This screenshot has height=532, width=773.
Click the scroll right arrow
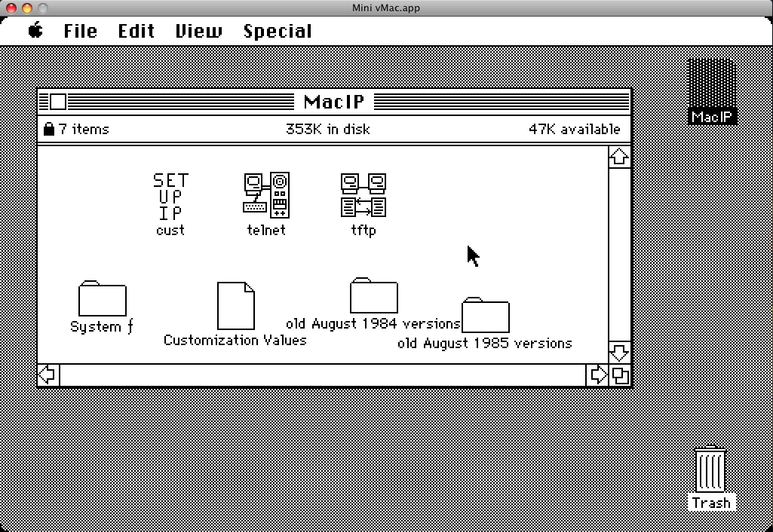[597, 375]
